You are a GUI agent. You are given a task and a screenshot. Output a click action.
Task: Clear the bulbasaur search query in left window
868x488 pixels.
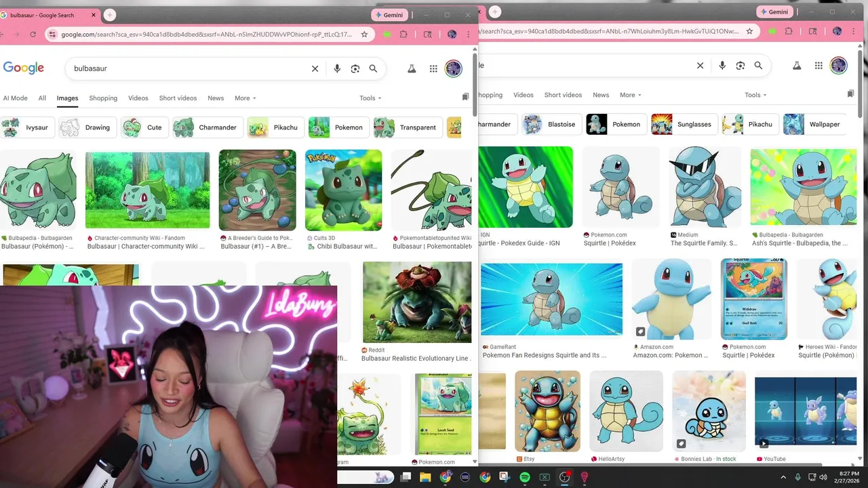[315, 68]
